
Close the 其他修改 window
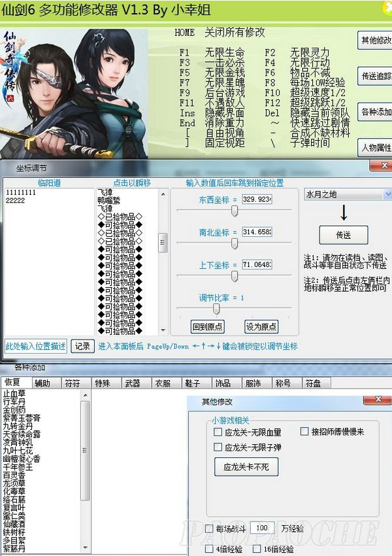pos(378,400)
